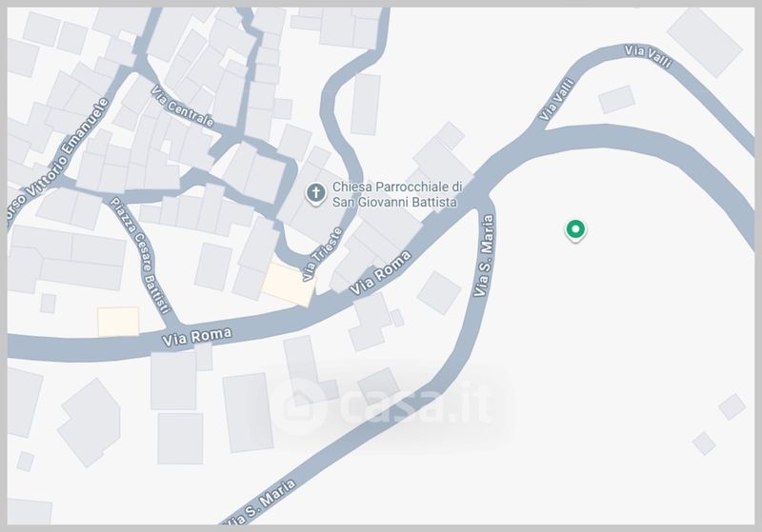The height and width of the screenshot is (532, 762).
Task: Select the Via Centrale street label
Action: click(x=182, y=107)
